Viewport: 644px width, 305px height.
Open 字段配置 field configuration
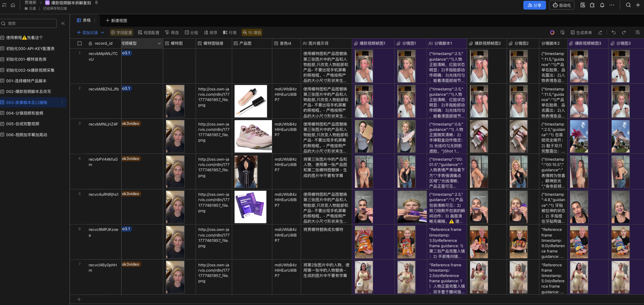pos(121,33)
